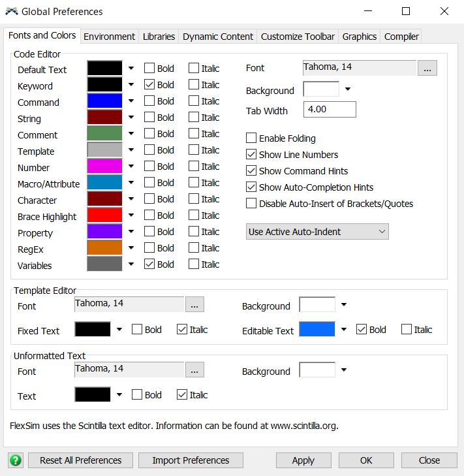Maximize the Global Preferences window
The image size is (464, 476).
tap(406, 11)
